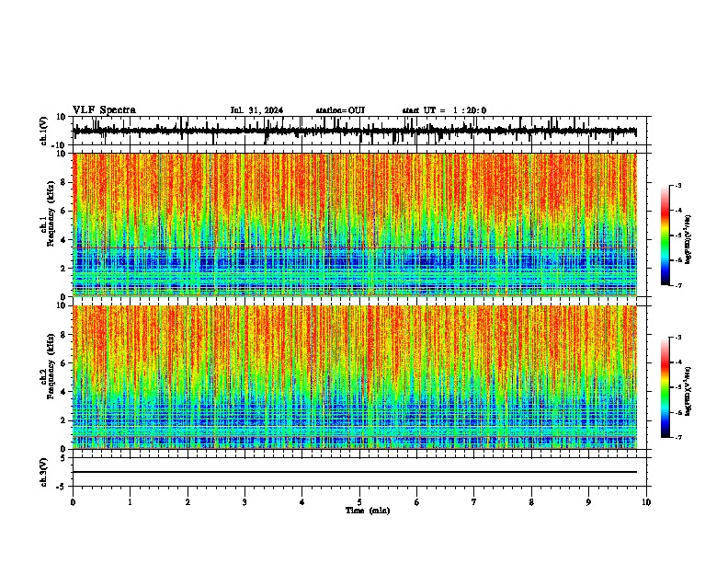Click the '8' tick on the time axis
Image resolution: width=728 pixels, height=563 pixels.
tap(531, 502)
